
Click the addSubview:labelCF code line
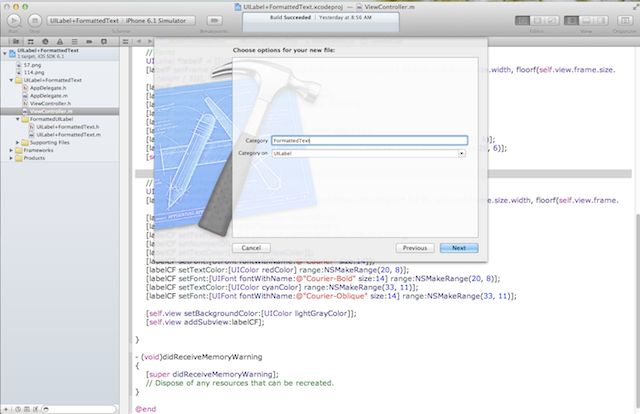pyautogui.click(x=205, y=322)
